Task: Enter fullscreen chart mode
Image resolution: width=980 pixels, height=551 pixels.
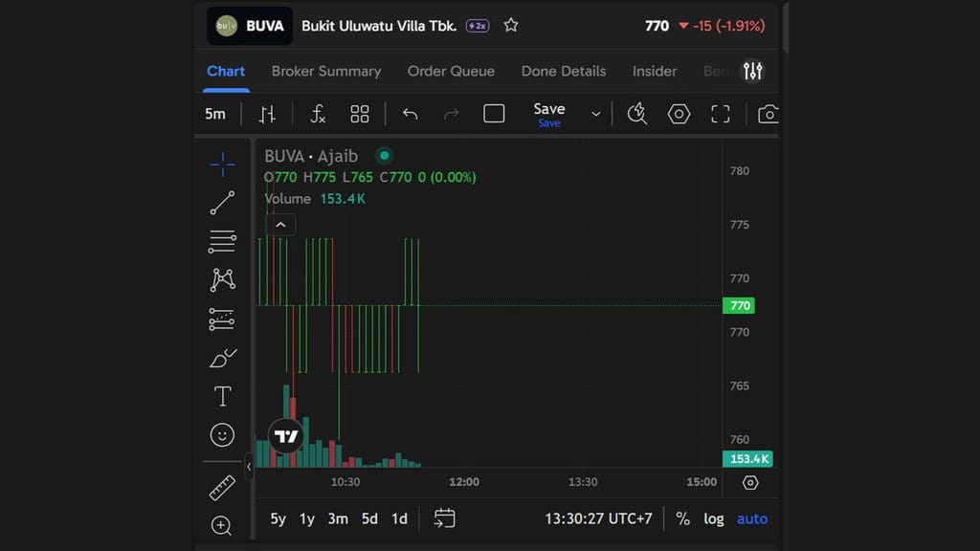Action: coord(721,114)
